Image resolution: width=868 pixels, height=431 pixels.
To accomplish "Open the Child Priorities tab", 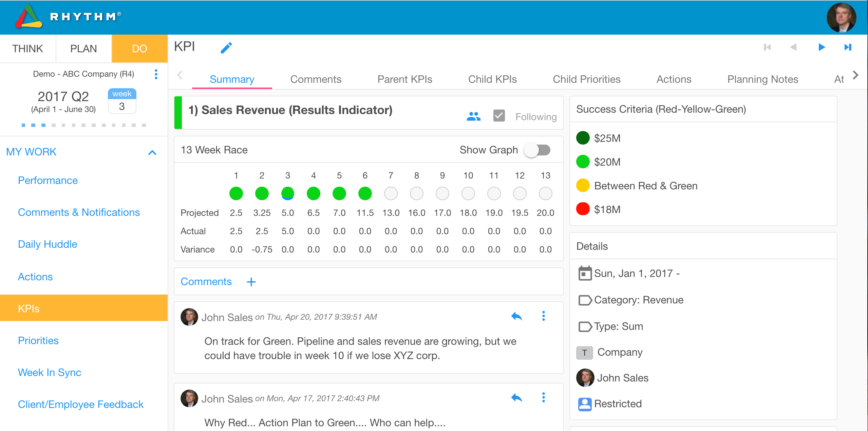I will (586, 79).
